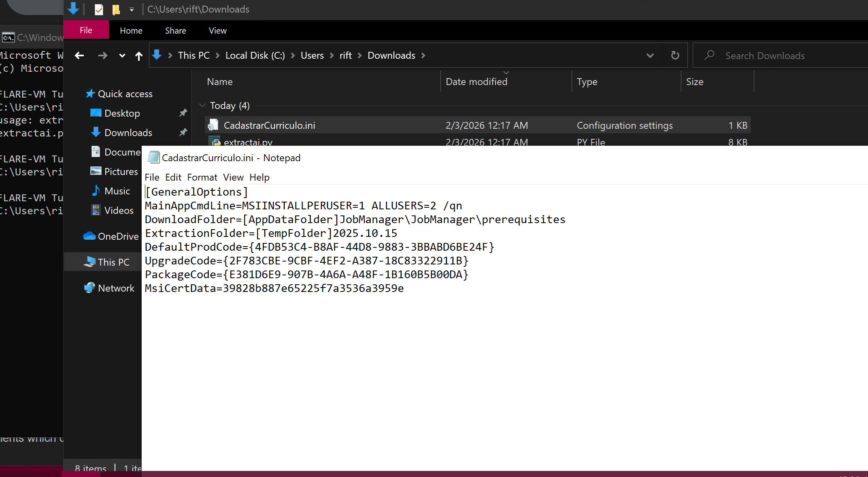The height and width of the screenshot is (477, 868).
Task: Click the Notepad title bar icon
Action: (x=153, y=157)
